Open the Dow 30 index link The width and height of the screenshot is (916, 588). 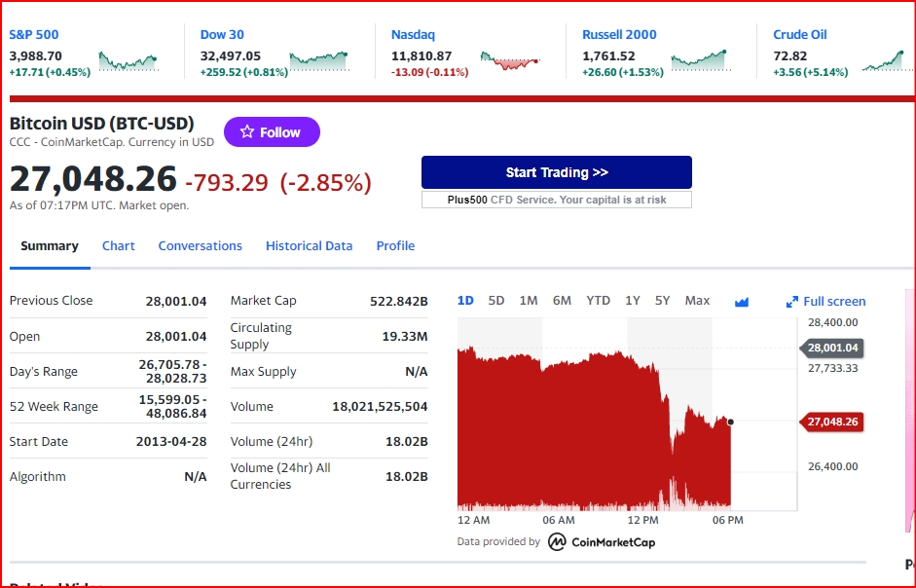click(222, 34)
